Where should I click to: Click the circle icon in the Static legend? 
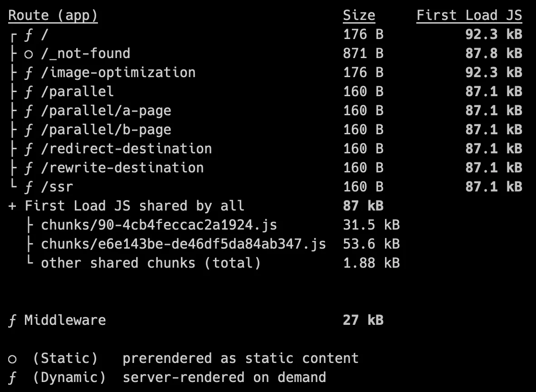[12, 359]
